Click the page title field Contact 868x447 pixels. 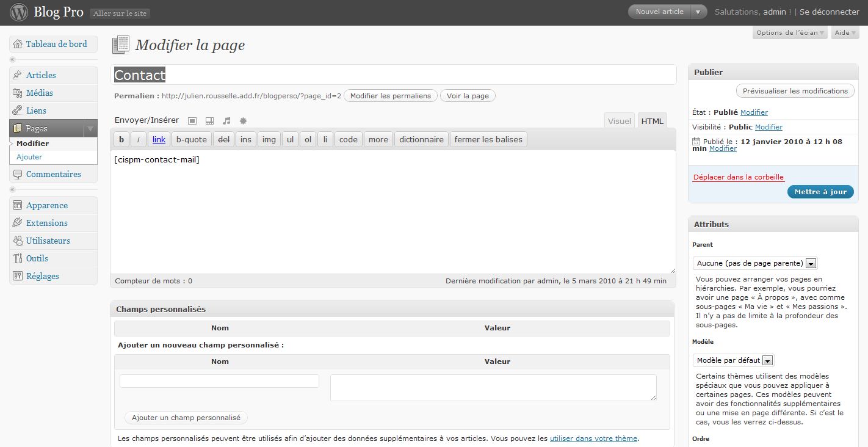pyautogui.click(x=393, y=75)
